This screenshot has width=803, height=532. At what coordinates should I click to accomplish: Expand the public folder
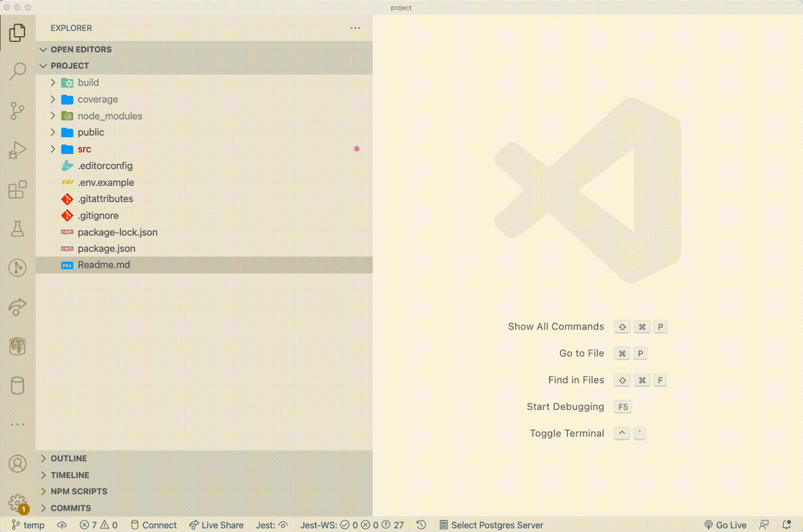pyautogui.click(x=204, y=132)
